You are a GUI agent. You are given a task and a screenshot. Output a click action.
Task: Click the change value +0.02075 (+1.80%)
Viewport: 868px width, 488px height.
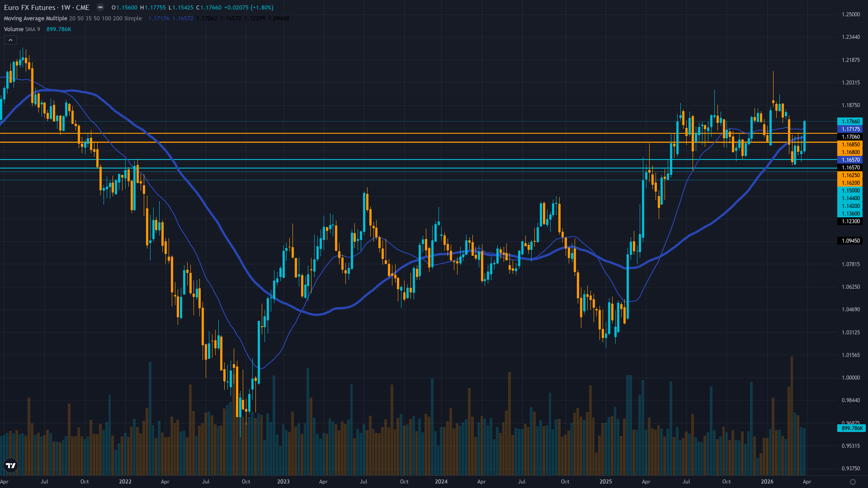(x=249, y=8)
